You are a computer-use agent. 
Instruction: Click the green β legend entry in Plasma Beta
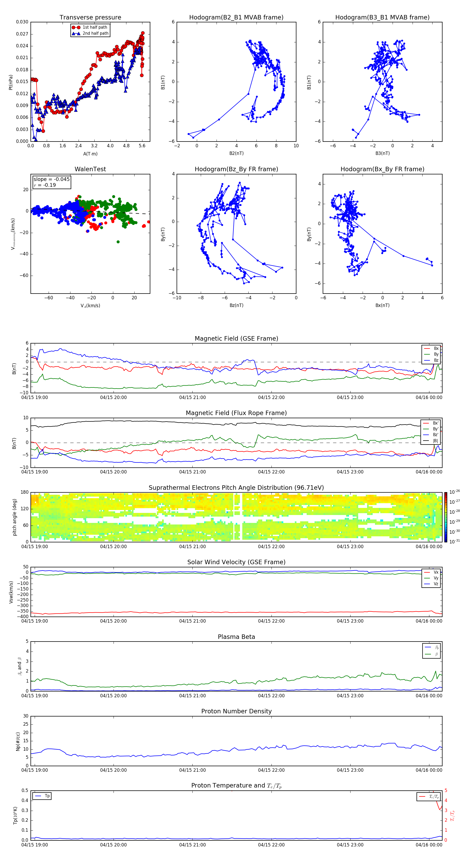click(x=431, y=654)
